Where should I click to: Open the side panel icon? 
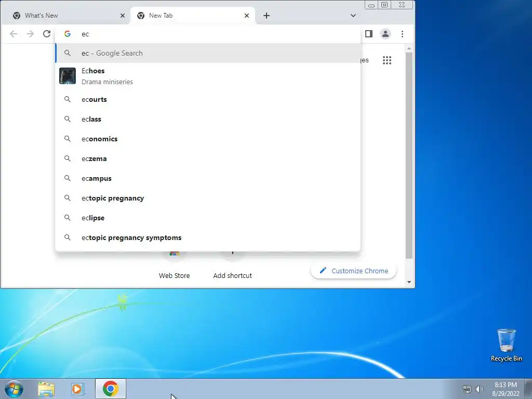click(369, 34)
